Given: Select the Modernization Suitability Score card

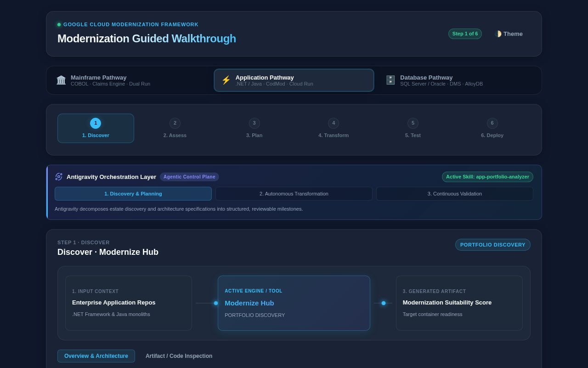Looking at the screenshot, I should [459, 303].
